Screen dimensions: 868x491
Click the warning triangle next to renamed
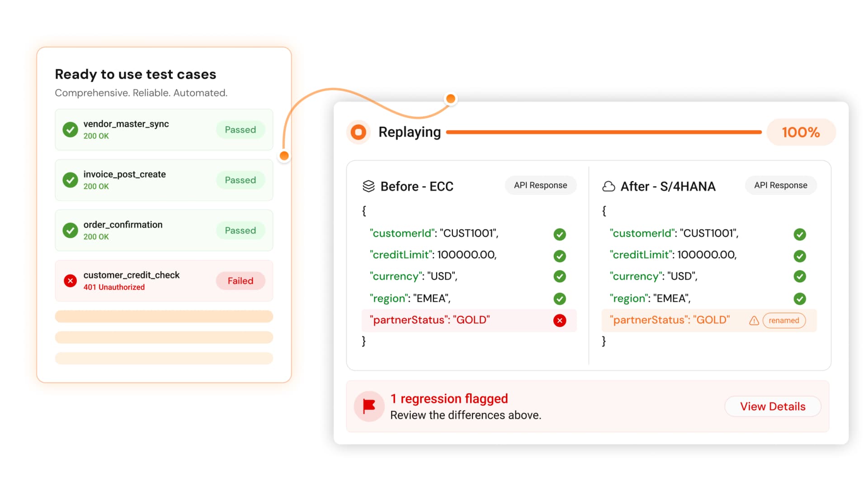[x=754, y=320]
